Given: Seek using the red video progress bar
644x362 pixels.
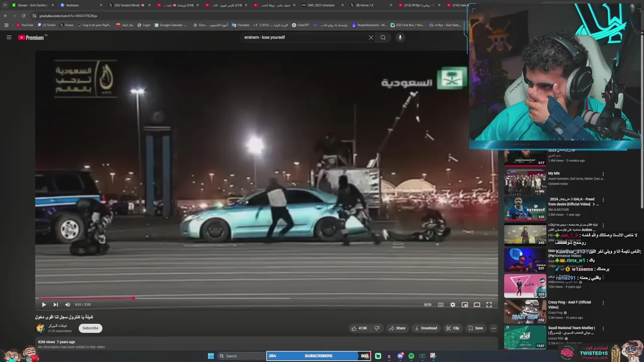Looking at the screenshot, I should [267, 298].
